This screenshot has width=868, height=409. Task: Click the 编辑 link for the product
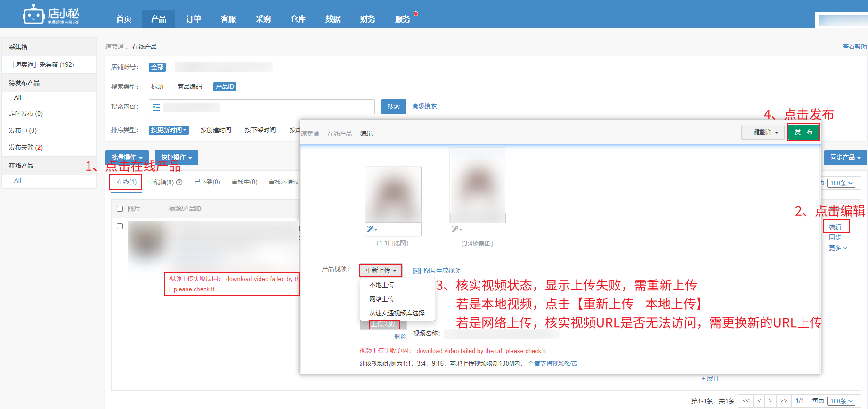835,227
